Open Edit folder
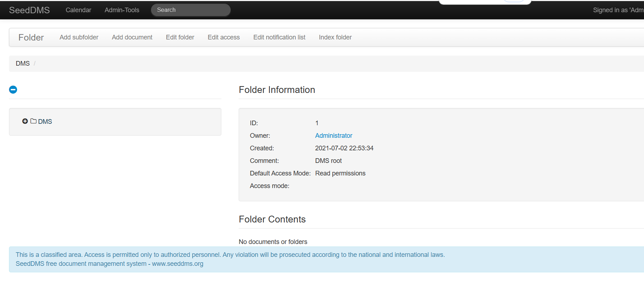 pyautogui.click(x=180, y=37)
